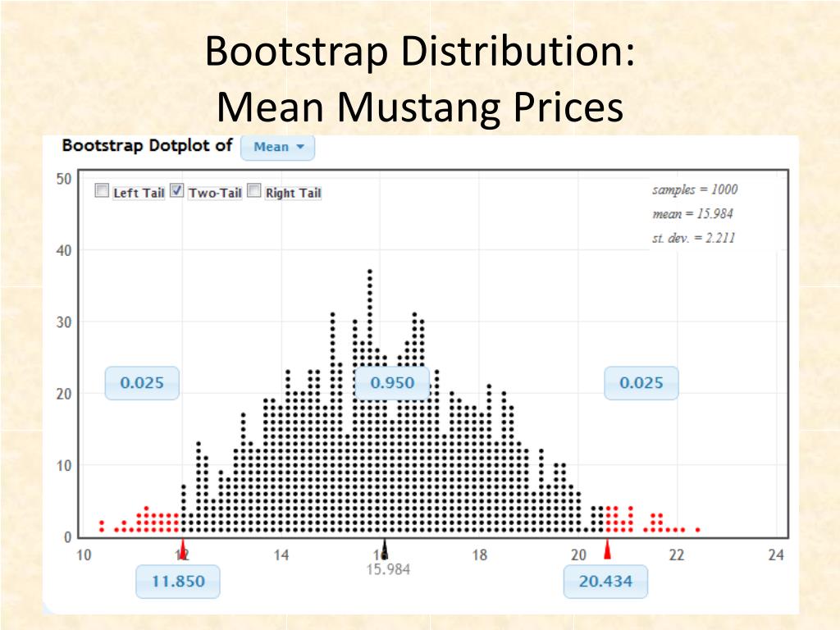Click the 20.434 upper endpoint value box

(x=605, y=582)
